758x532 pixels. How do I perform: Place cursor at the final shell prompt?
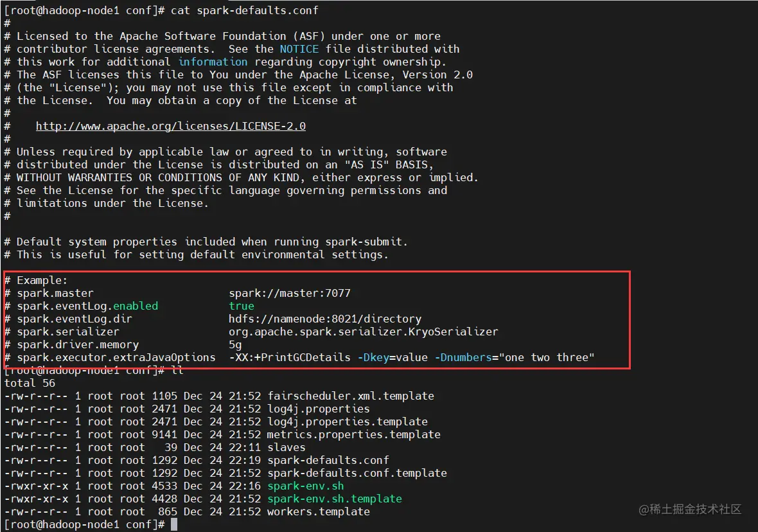(174, 525)
